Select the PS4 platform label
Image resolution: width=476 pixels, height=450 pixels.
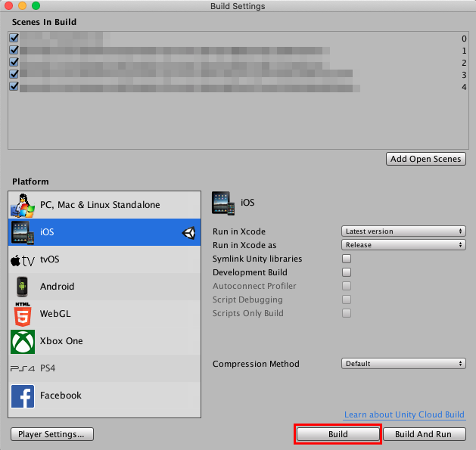click(x=48, y=368)
